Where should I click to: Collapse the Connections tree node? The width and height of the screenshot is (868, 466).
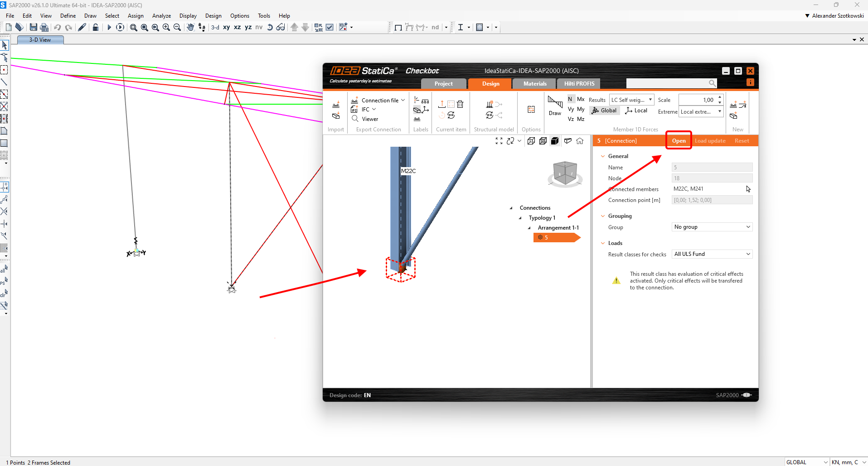point(511,208)
